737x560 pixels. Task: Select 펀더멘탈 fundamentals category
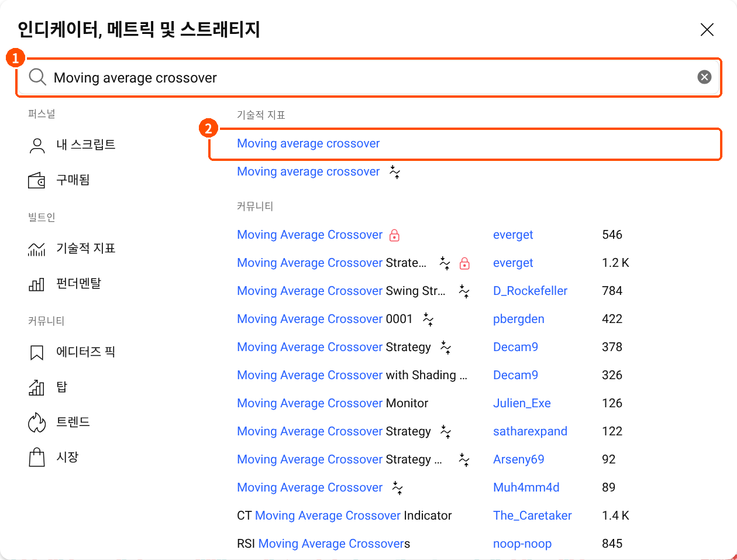click(x=78, y=283)
